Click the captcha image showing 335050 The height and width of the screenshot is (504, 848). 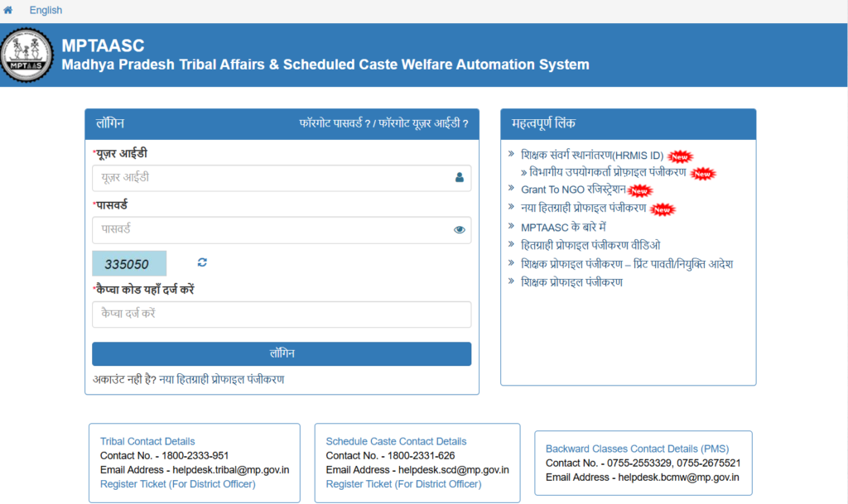pyautogui.click(x=129, y=264)
